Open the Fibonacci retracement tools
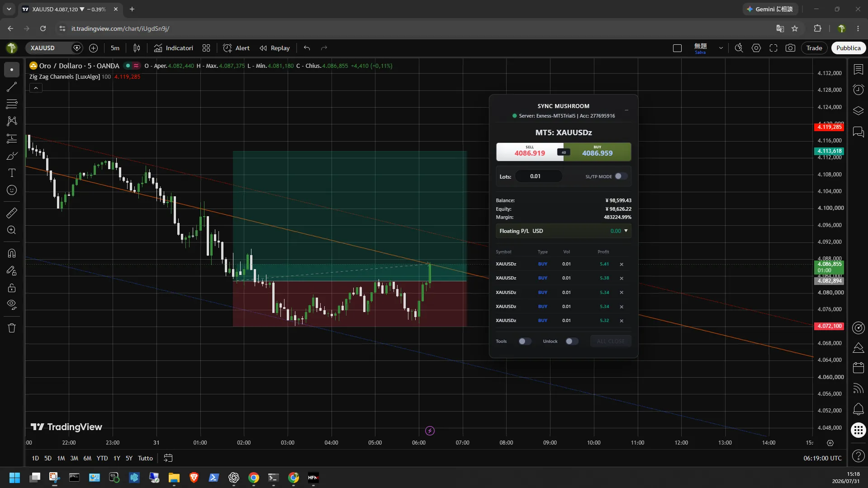Image resolution: width=868 pixels, height=488 pixels. pos(12,104)
